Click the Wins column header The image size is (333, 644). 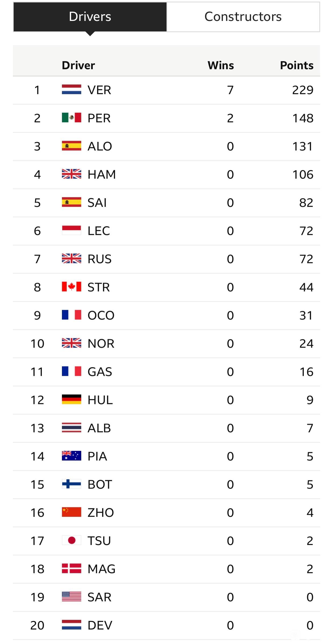coord(221,65)
